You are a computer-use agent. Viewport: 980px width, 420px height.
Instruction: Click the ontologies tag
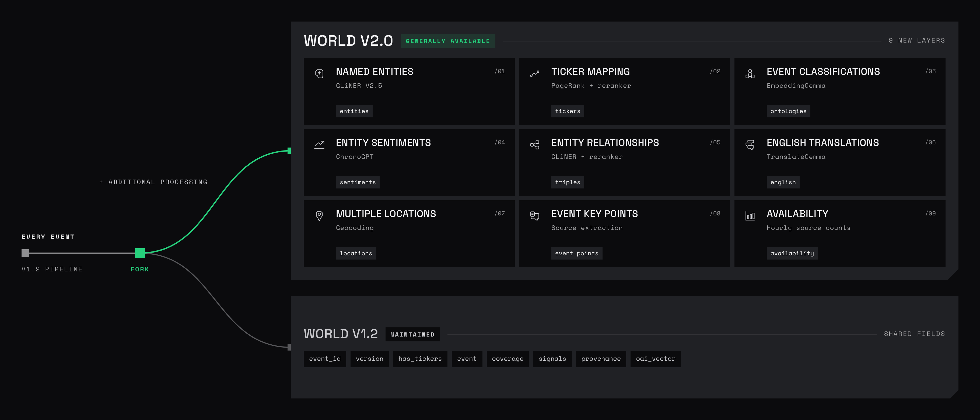point(788,111)
